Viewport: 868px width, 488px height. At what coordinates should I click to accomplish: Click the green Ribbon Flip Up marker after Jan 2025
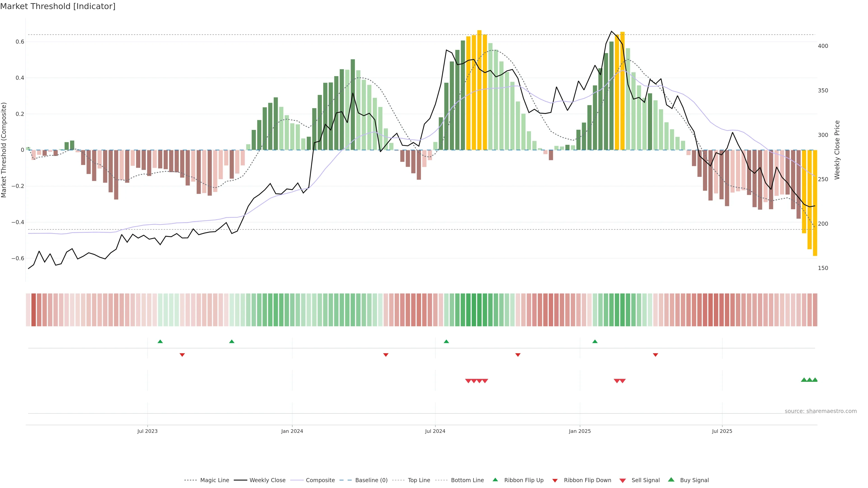coord(595,342)
